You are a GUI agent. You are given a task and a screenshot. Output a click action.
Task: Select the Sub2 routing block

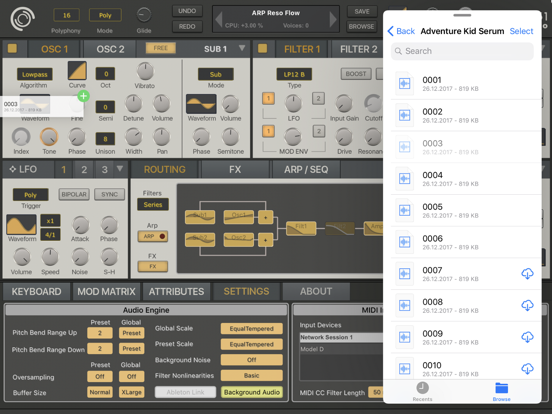pyautogui.click(x=200, y=240)
